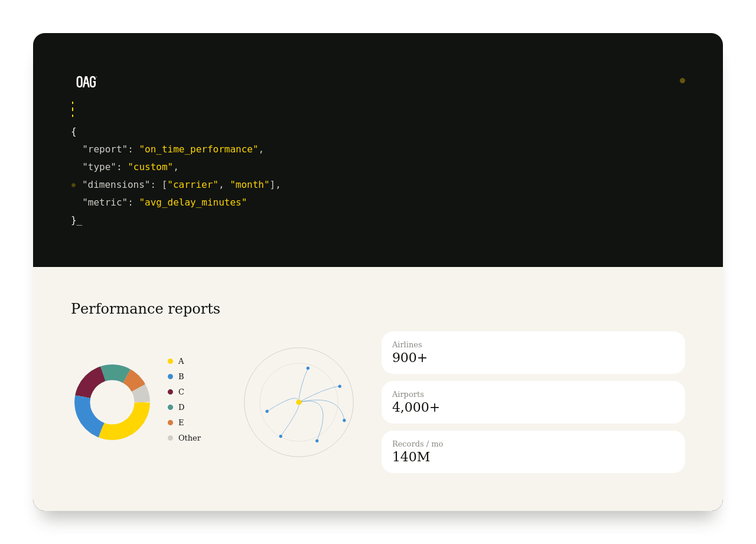Click the "avg_delay_minutes" metric value
Image resolution: width=756 pixels, height=544 pixels.
pos(193,203)
